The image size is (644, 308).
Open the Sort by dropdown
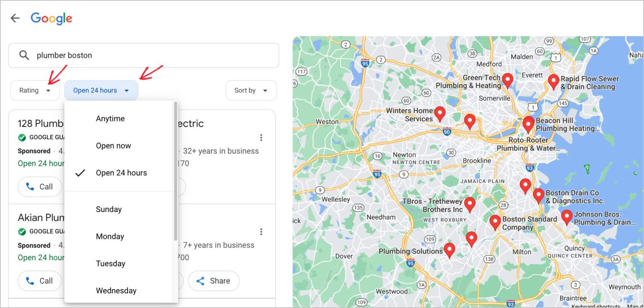[x=251, y=90]
